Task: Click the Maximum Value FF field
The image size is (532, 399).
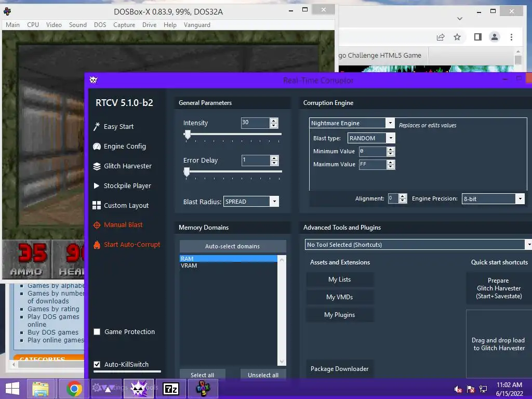Action: click(x=373, y=164)
